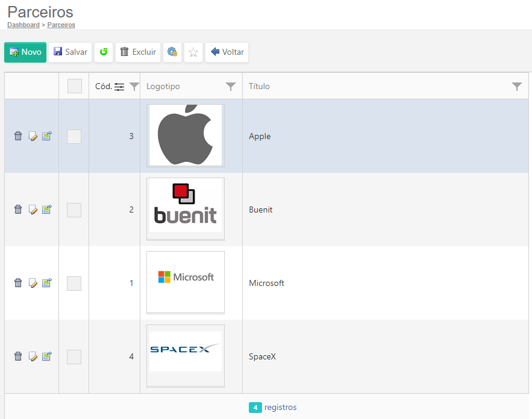The image size is (532, 419).
Task: Open the Logotipo column filter funnel
Action: point(230,87)
